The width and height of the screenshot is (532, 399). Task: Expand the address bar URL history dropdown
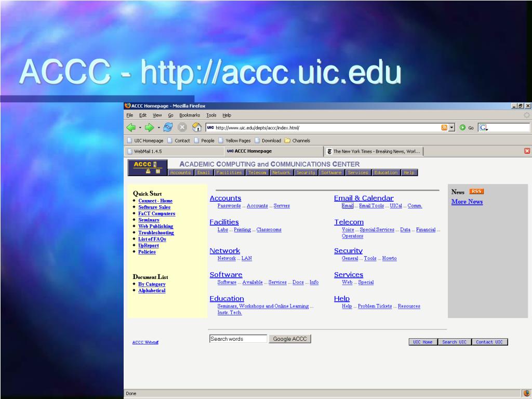(451, 128)
